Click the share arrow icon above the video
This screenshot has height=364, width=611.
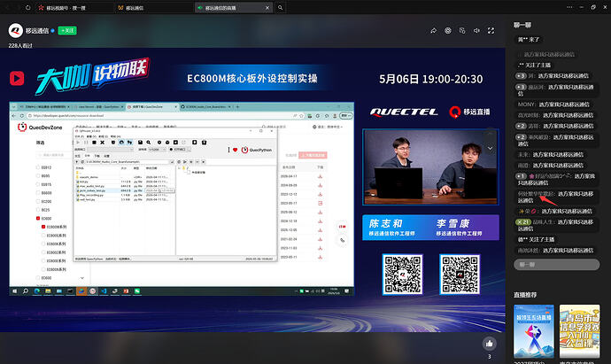pyautogui.click(x=433, y=30)
